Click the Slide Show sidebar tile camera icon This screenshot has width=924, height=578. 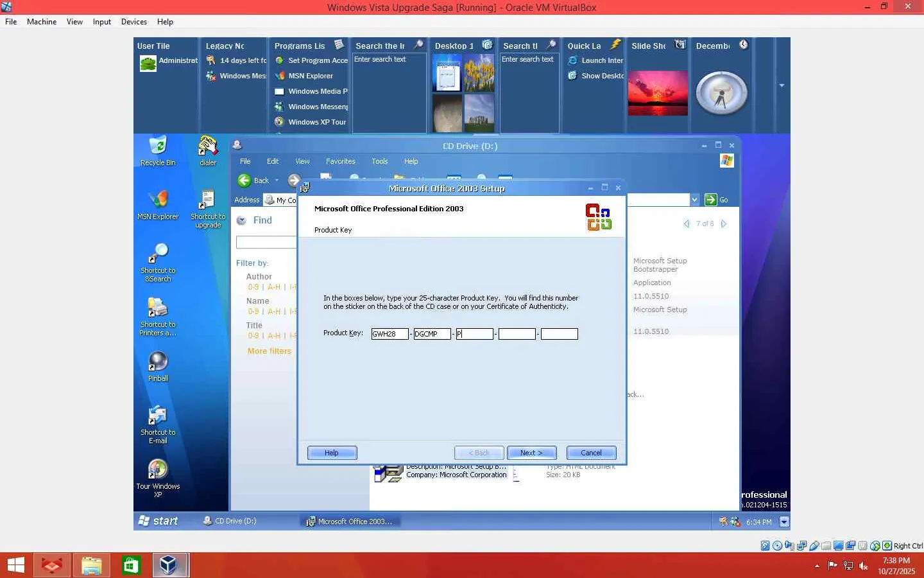point(680,45)
